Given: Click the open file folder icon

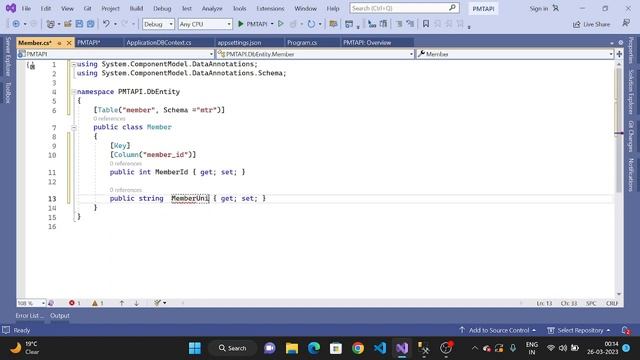Looking at the screenshot, I should 68,24.
